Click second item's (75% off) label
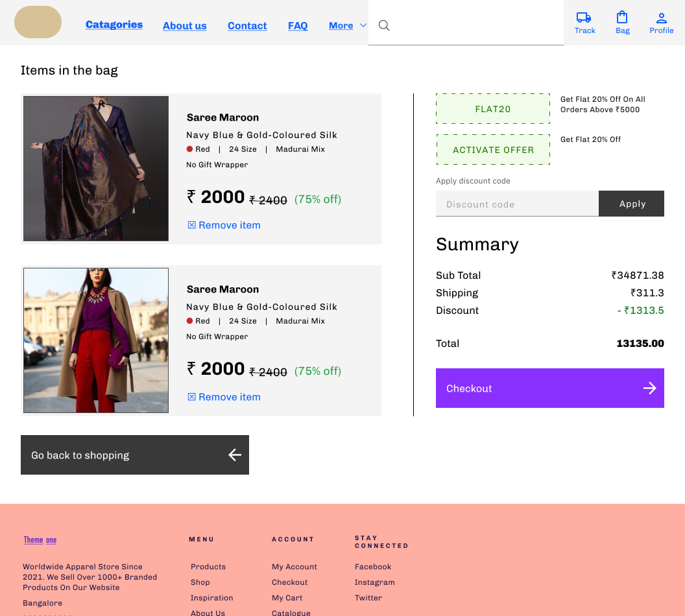685x616 pixels. [318, 372]
